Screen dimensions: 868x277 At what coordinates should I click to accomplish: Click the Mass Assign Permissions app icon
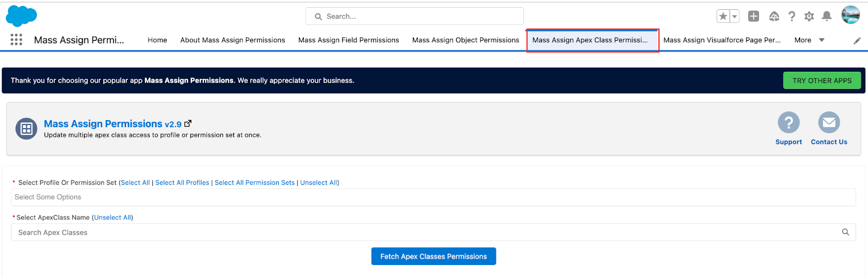pyautogui.click(x=26, y=129)
